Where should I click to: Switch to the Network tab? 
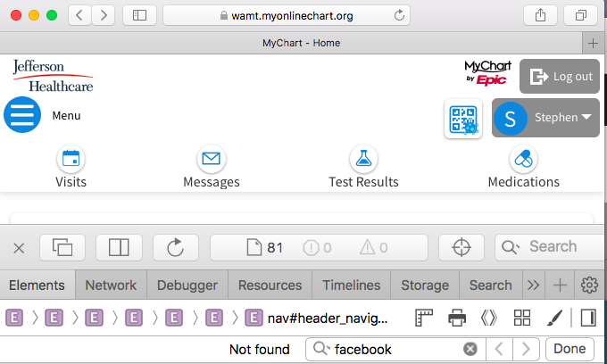click(x=111, y=285)
